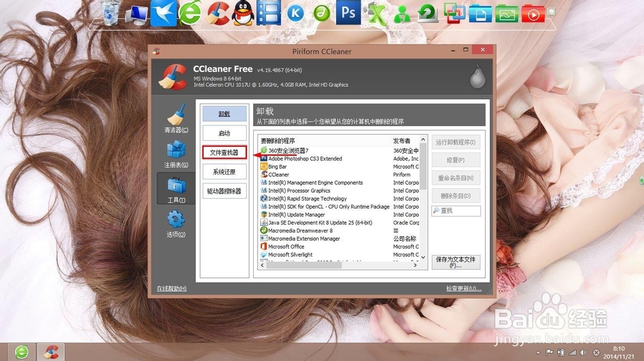The width and height of the screenshot is (644, 361).
Task: Click the Repair (修复) button
Action: [456, 160]
